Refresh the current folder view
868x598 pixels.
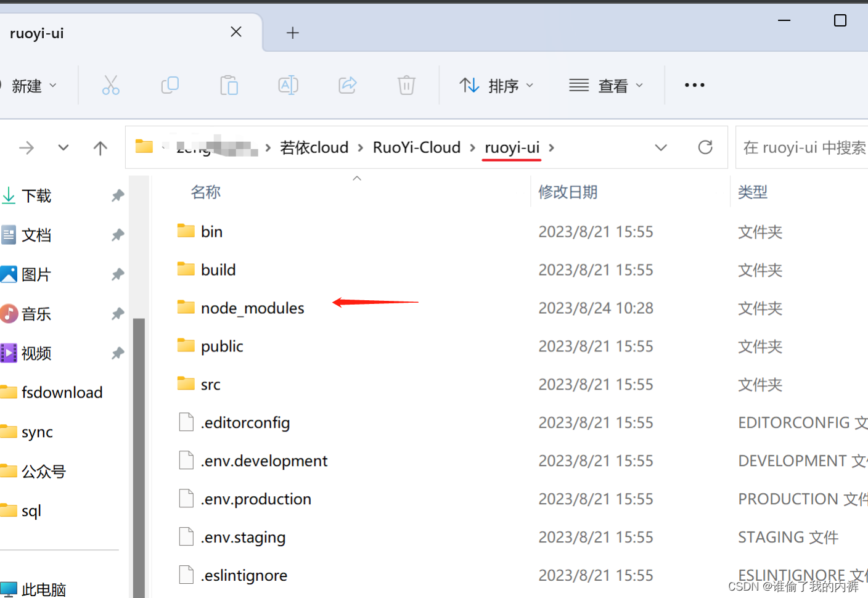point(705,147)
